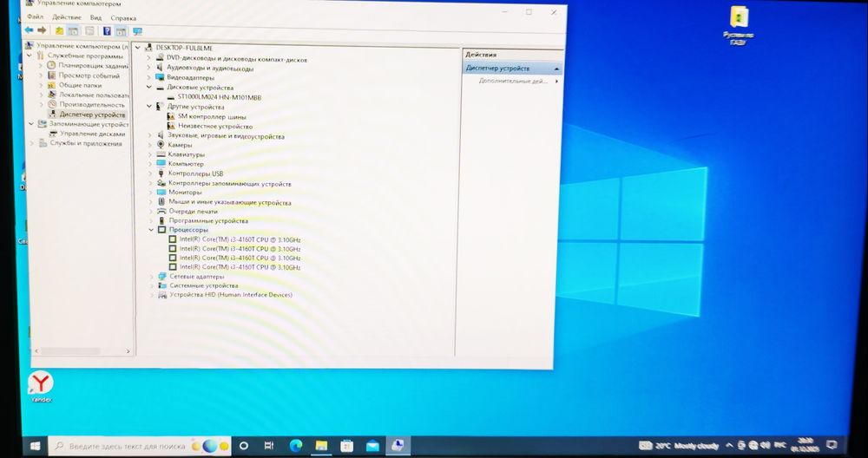The image size is (868, 458).
Task: Open the blue Help question-mark icon
Action: pos(107,31)
